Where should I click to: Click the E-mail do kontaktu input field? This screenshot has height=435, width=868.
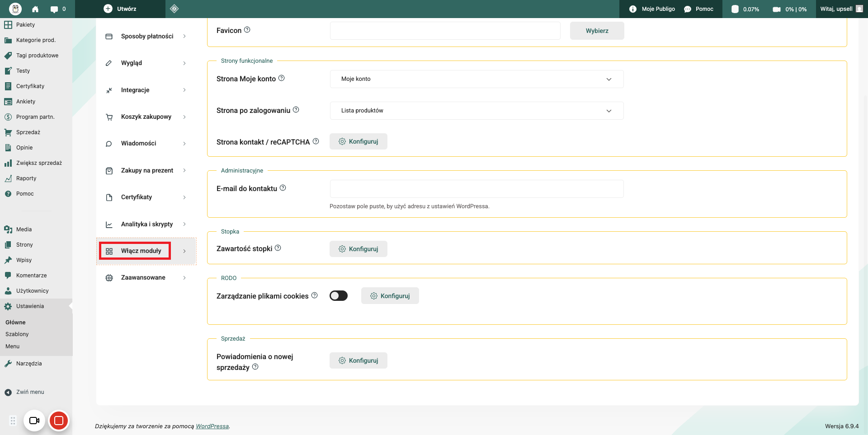tap(476, 189)
